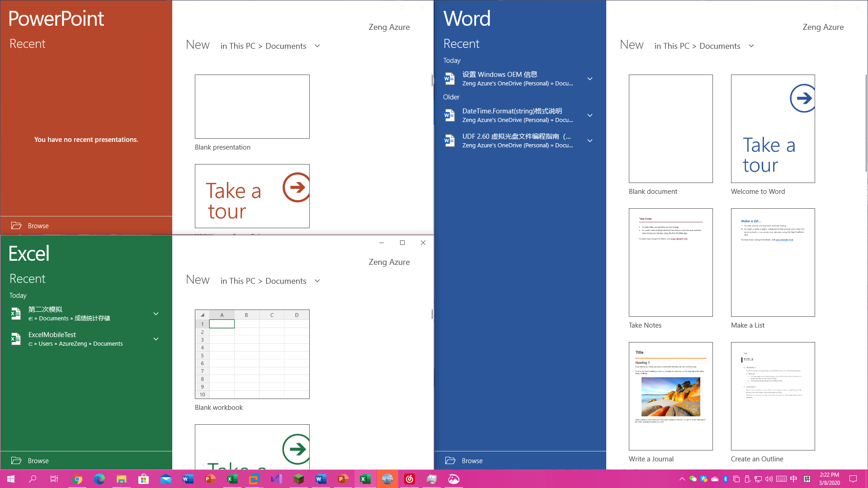Open Documents location dropdown in PowerPoint
This screenshot has width=868, height=488.
[x=317, y=46]
